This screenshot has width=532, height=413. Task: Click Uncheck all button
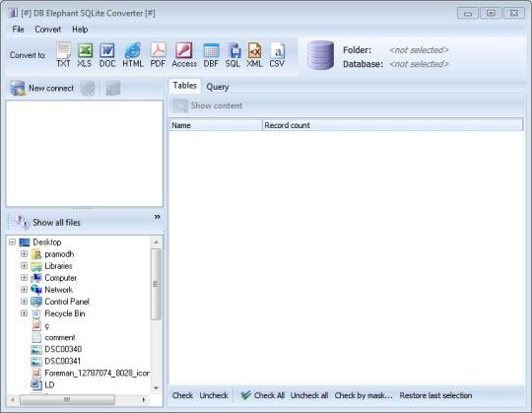[309, 395]
